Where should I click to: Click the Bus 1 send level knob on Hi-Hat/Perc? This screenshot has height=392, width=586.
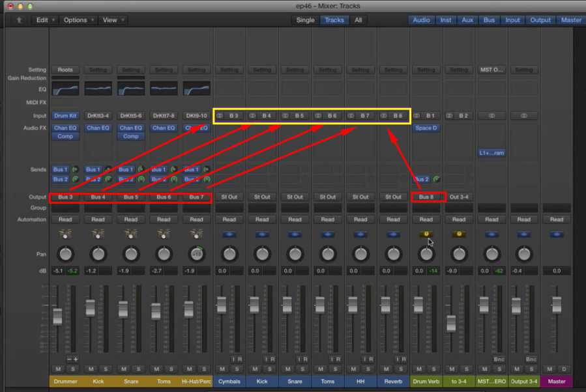(x=206, y=169)
